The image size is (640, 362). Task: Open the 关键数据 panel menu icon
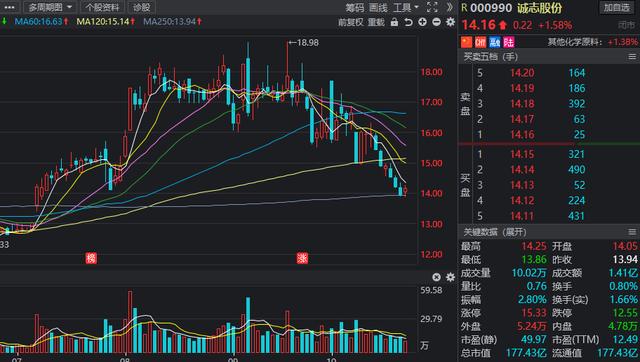(632, 232)
